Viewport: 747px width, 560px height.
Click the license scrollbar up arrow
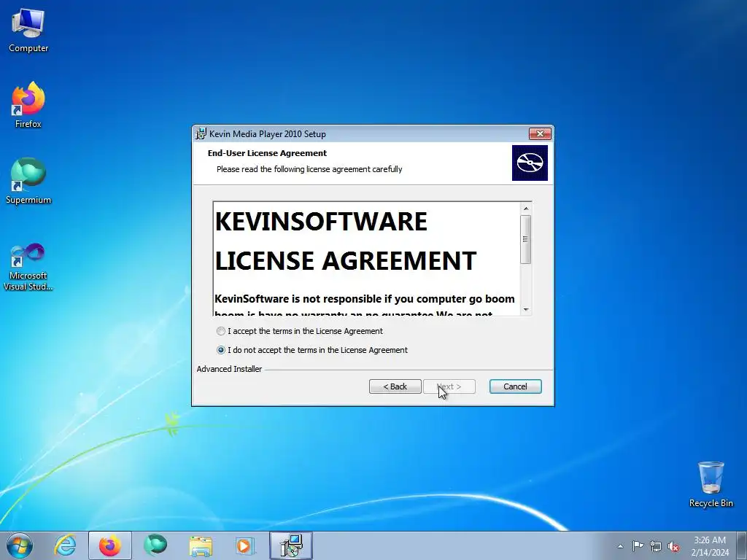click(x=526, y=208)
